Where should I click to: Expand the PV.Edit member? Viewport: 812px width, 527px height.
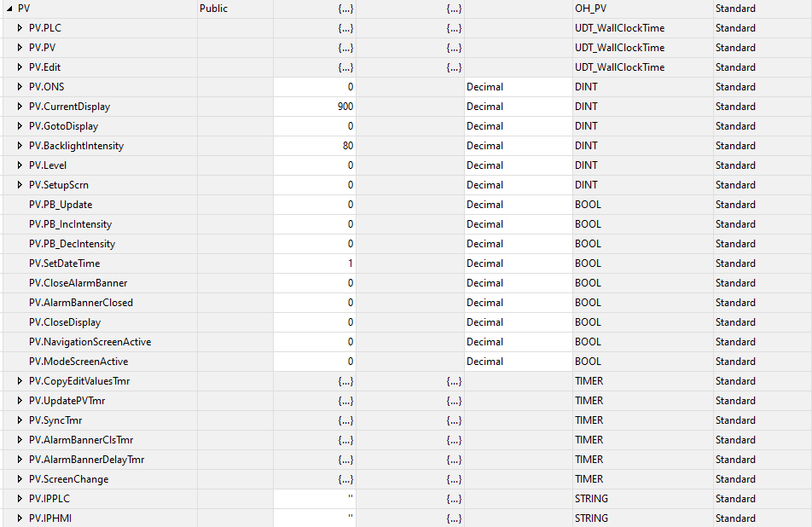20,67
